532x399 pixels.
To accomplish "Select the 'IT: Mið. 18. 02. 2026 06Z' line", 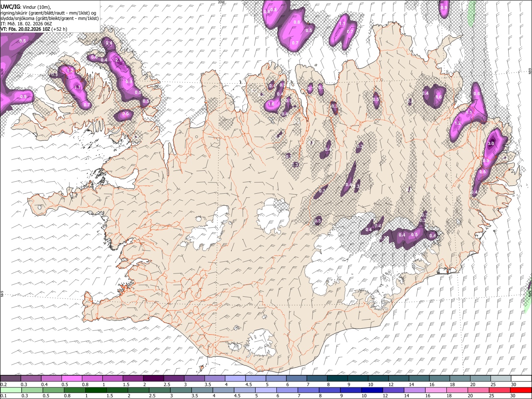I will coord(26,24).
